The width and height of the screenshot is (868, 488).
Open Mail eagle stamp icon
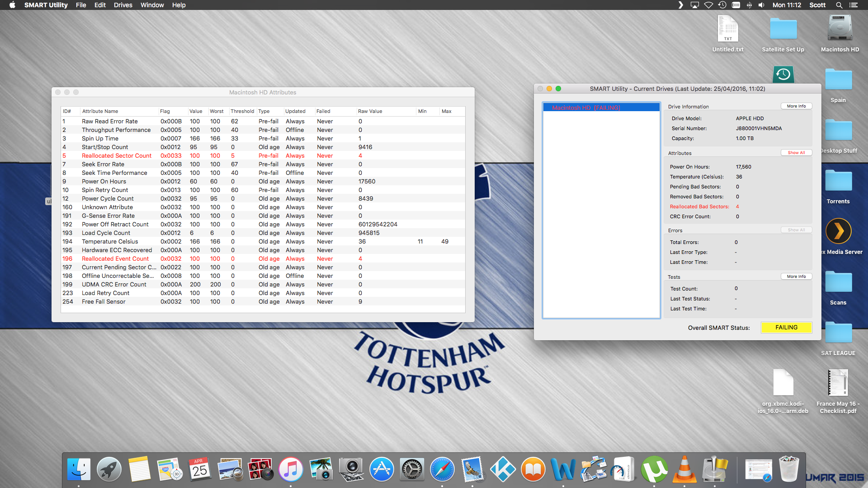click(472, 469)
